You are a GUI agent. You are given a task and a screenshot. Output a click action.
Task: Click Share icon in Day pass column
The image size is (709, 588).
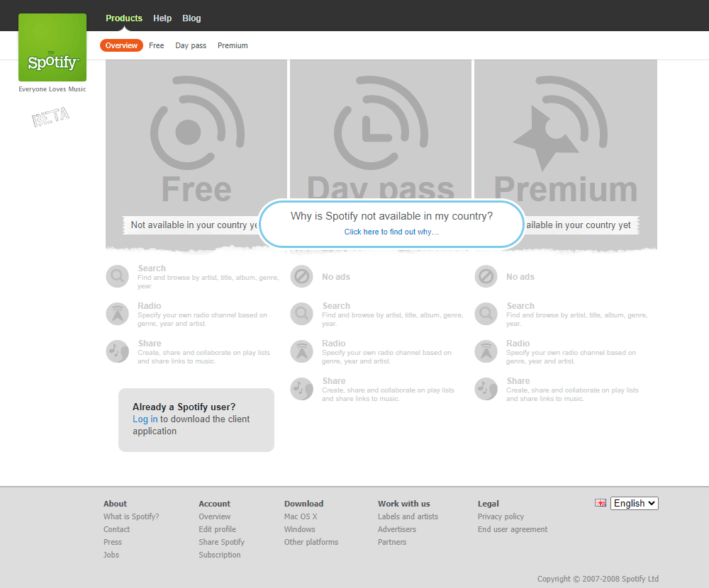[x=301, y=389]
